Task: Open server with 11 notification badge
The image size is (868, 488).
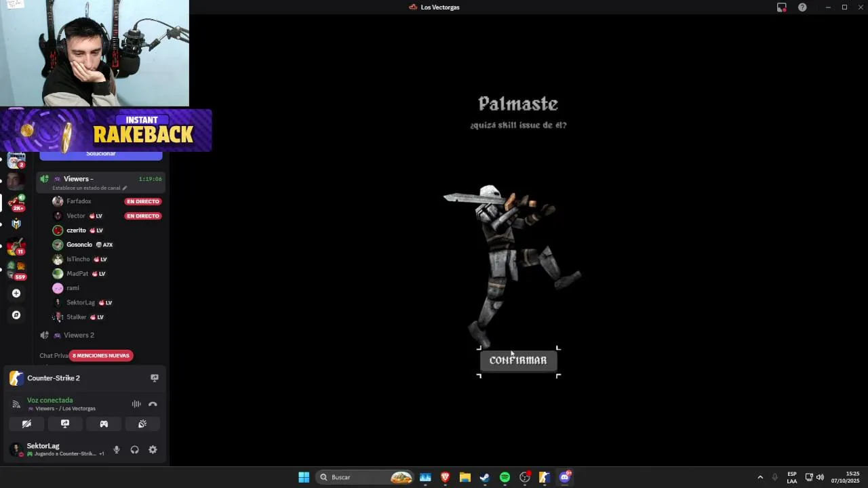Action: coord(16,247)
